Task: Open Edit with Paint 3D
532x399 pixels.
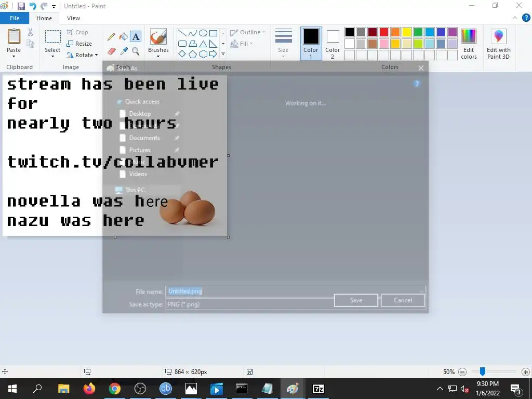Action: point(498,44)
